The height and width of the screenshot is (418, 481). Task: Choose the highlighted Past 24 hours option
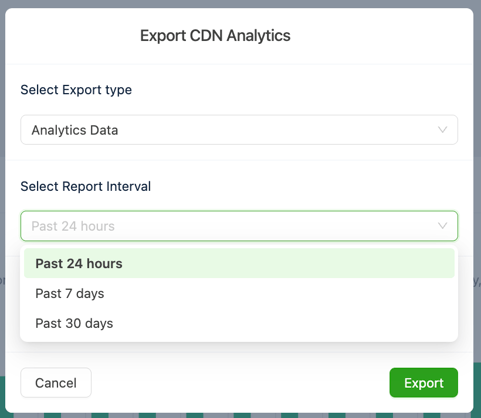click(239, 263)
